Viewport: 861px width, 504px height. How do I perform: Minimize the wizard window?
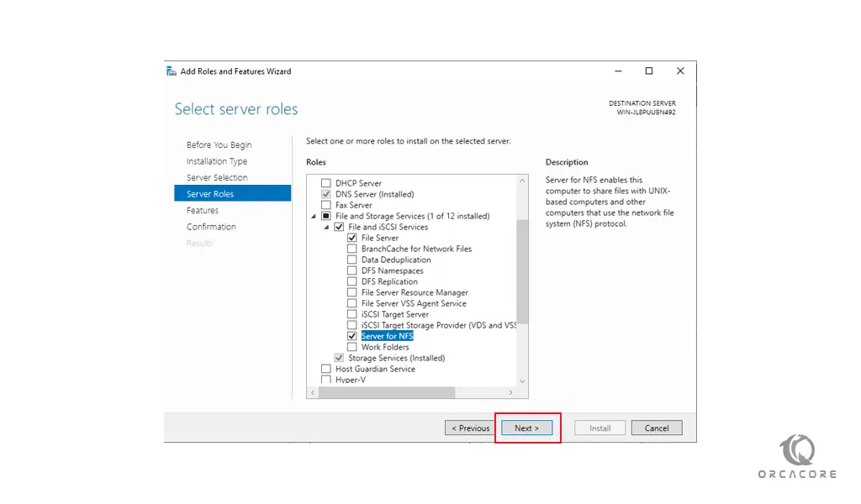click(x=618, y=71)
